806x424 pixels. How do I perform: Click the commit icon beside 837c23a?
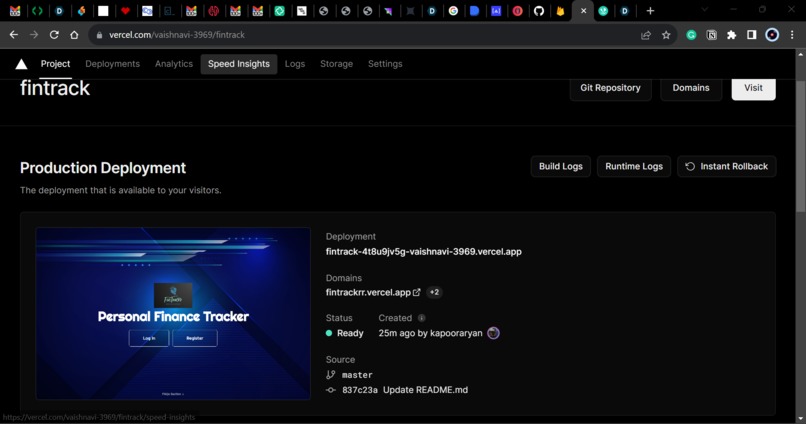(x=331, y=390)
